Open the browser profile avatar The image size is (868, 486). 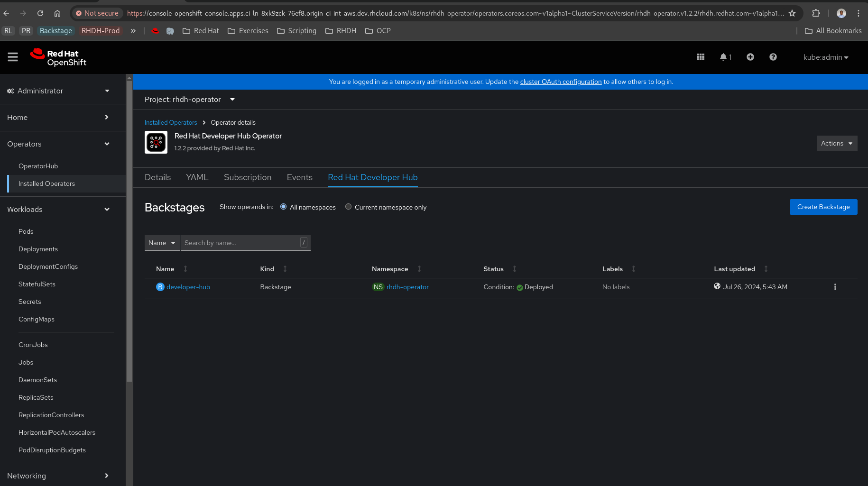[841, 13]
